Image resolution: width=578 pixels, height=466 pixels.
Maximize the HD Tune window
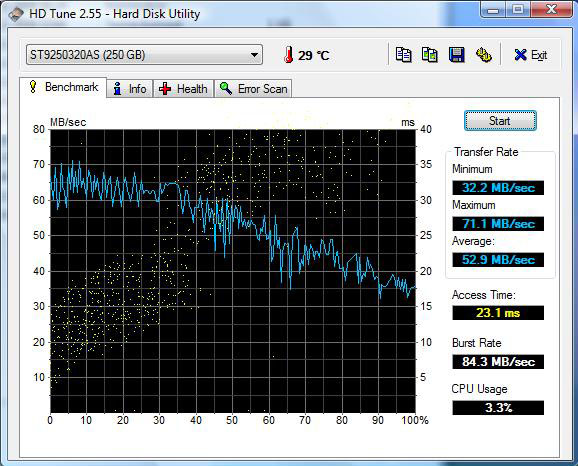[518, 10]
